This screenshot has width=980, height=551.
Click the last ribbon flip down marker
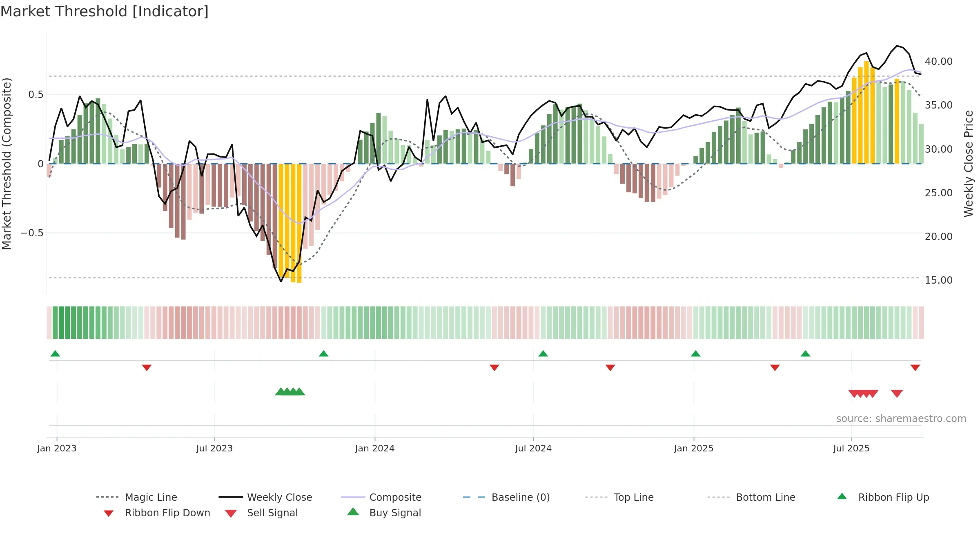(x=915, y=368)
